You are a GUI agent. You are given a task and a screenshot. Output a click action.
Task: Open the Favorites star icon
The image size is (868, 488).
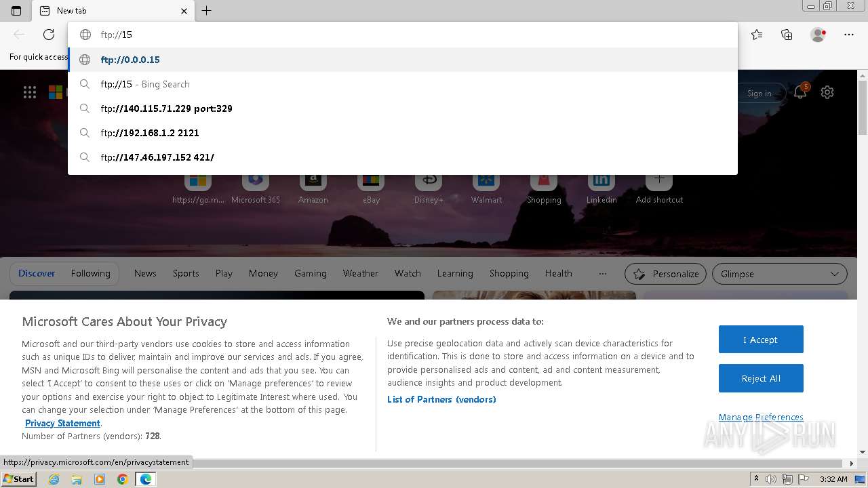click(757, 35)
